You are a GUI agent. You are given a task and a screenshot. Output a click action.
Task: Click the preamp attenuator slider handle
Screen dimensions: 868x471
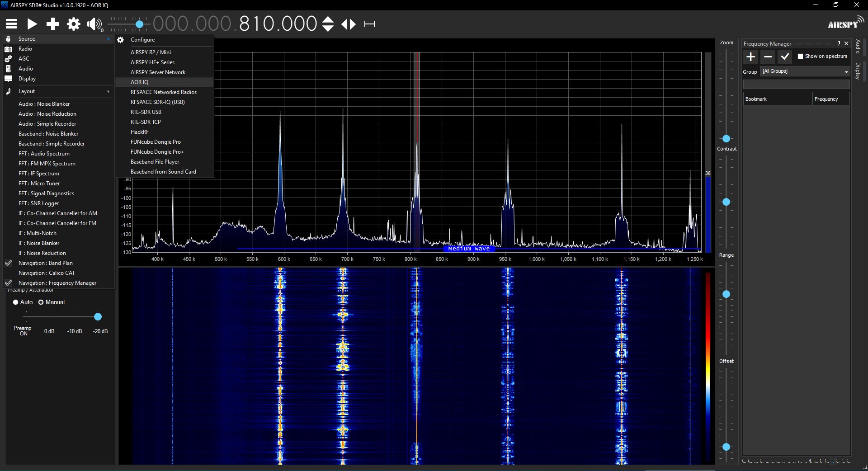coord(98,317)
